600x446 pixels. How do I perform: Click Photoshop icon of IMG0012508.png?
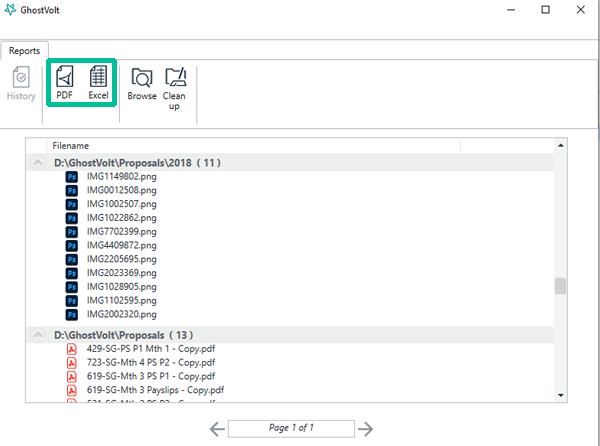[72, 190]
